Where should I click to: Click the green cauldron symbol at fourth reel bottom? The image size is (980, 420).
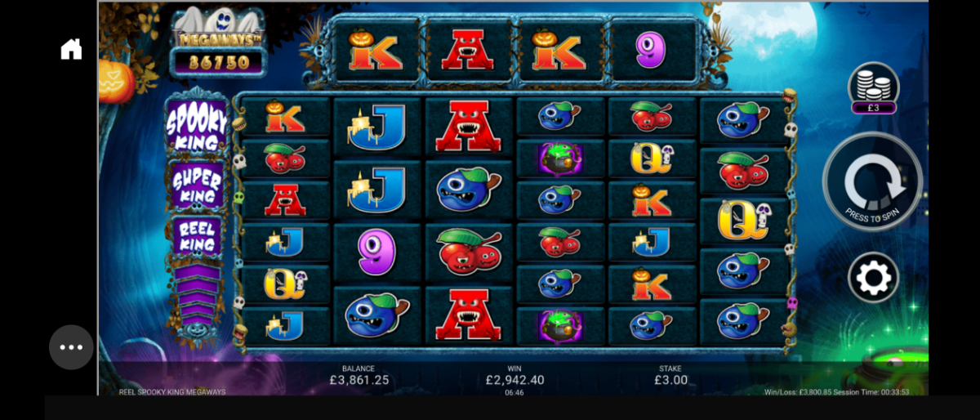(x=559, y=325)
